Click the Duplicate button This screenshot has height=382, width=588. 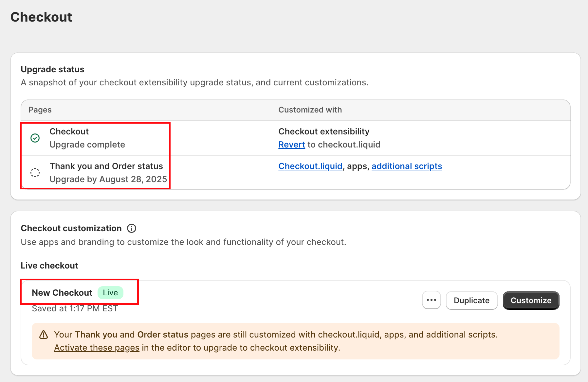click(471, 300)
